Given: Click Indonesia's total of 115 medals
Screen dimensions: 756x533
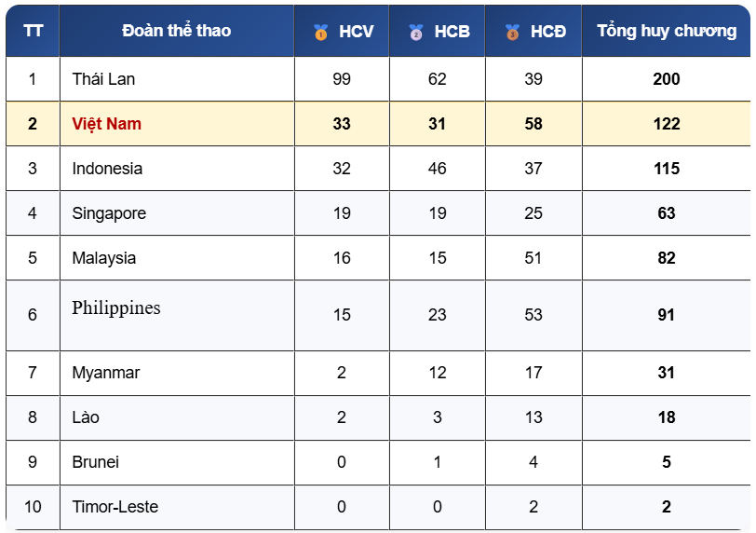Looking at the screenshot, I should pos(667,169).
